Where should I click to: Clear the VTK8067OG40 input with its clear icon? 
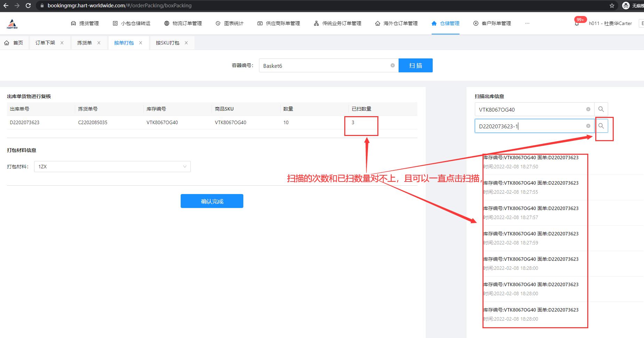[588, 109]
